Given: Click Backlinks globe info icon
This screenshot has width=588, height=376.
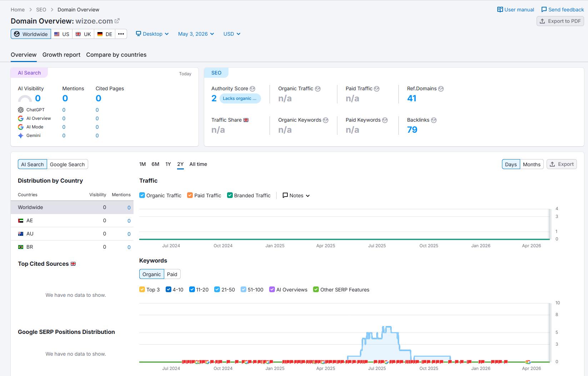Looking at the screenshot, I should pos(434,120).
